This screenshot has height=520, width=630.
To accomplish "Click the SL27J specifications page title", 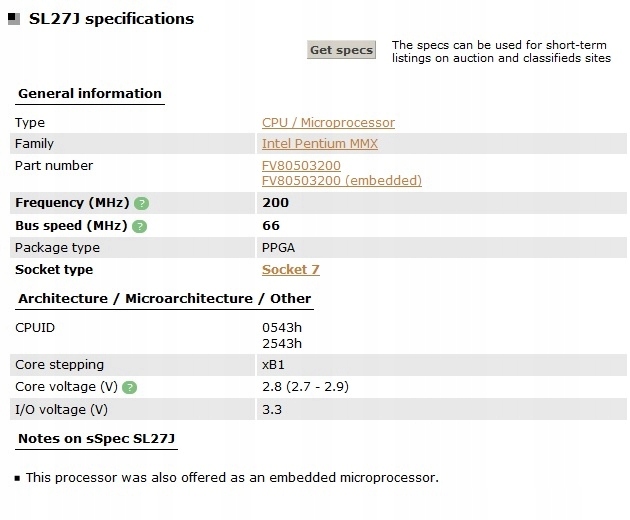I will click(109, 19).
